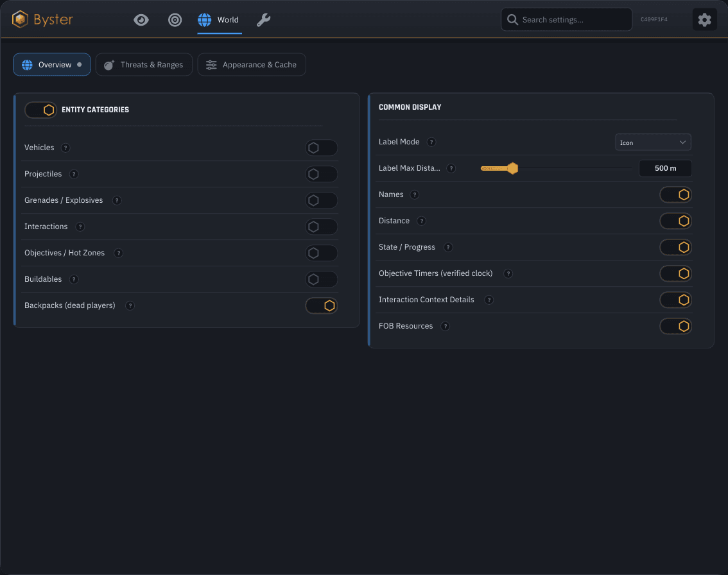The image size is (728, 575).
Task: Enable Objectives / Hot Zones toggle
Action: pos(321,253)
